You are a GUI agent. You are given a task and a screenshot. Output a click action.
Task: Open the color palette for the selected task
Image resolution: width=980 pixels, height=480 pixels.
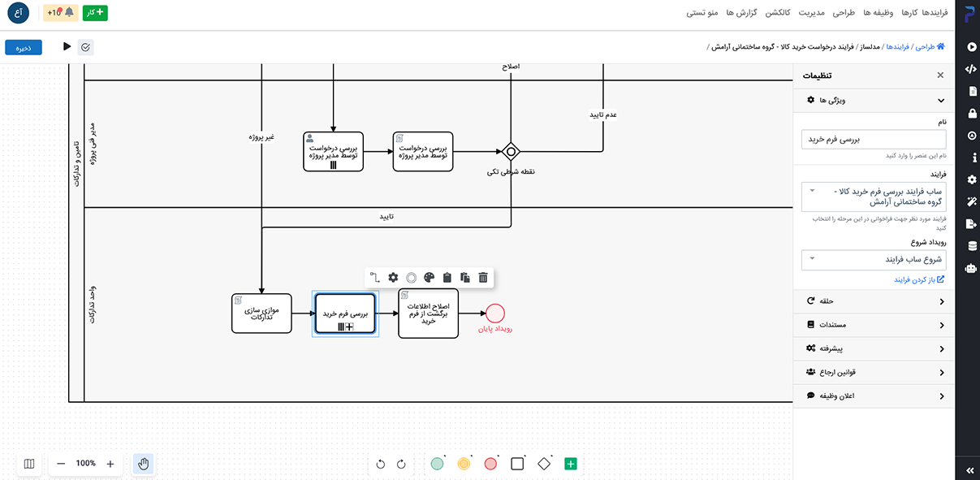(429, 278)
